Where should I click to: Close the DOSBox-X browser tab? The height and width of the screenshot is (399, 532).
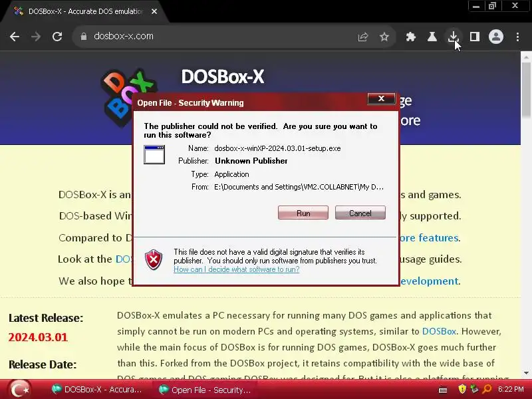coord(154,11)
